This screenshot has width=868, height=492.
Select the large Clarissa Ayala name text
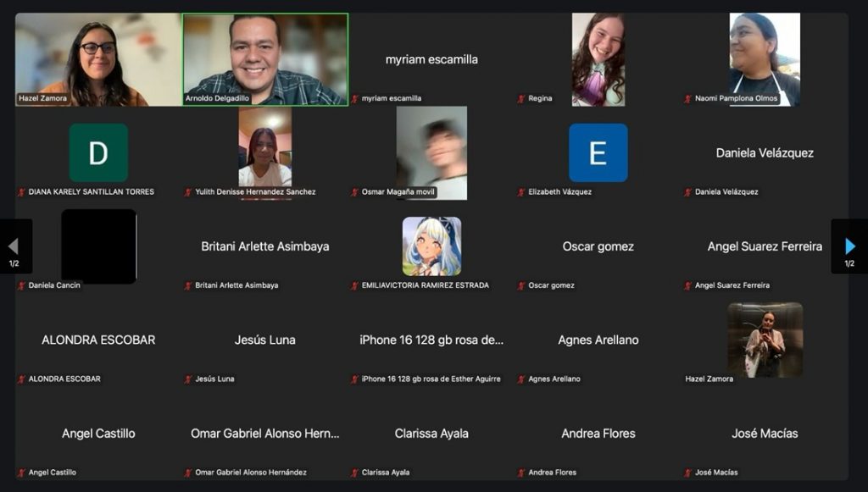point(431,434)
